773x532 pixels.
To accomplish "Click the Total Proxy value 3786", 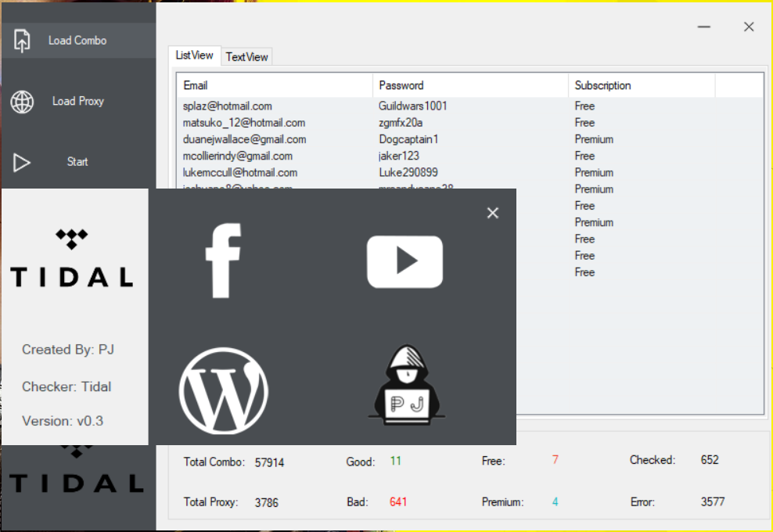I will pyautogui.click(x=267, y=502).
